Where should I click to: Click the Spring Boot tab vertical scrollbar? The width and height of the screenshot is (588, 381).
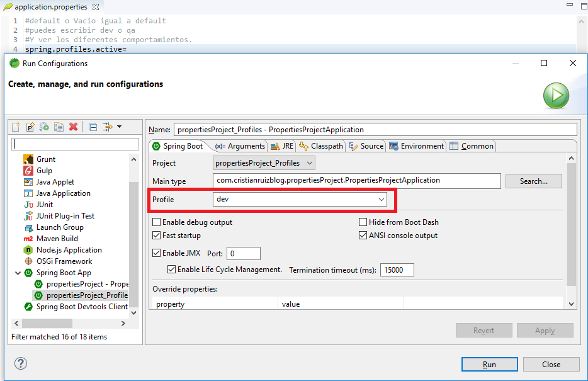click(571, 231)
